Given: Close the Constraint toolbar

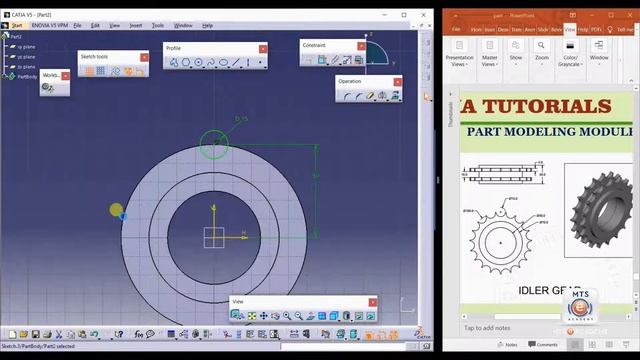Looking at the screenshot, I should coord(361,46).
